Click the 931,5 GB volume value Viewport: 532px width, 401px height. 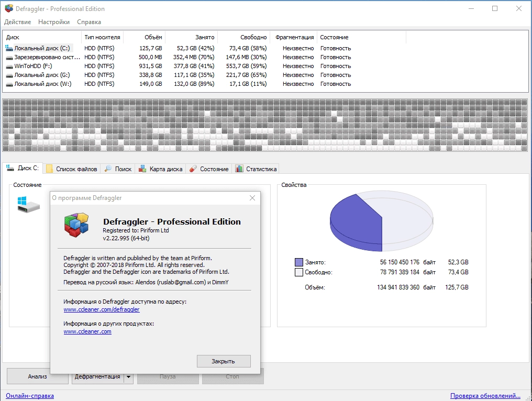click(x=151, y=66)
